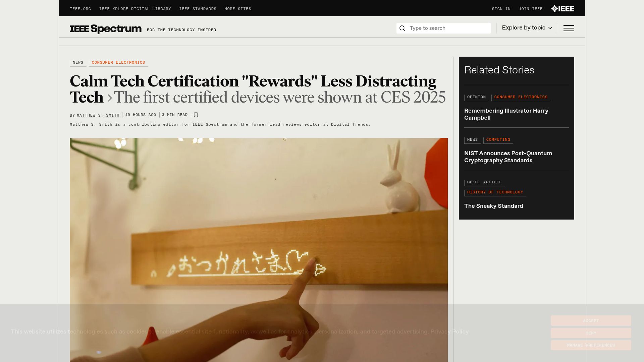
Task: Go to IEEE Xplore Digital Library
Action: click(x=135, y=9)
